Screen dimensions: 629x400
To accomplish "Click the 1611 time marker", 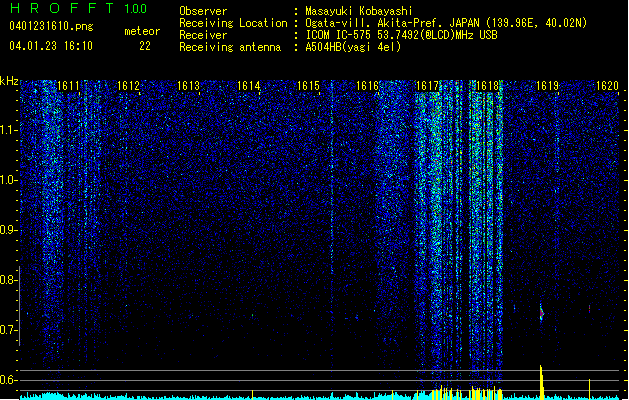I will tap(69, 86).
